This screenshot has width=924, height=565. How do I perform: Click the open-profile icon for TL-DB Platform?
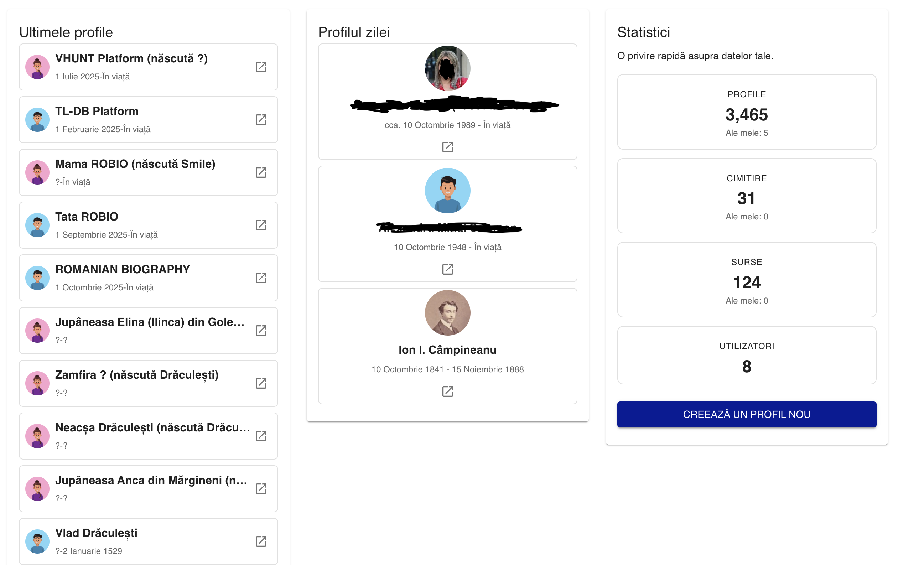tap(261, 120)
